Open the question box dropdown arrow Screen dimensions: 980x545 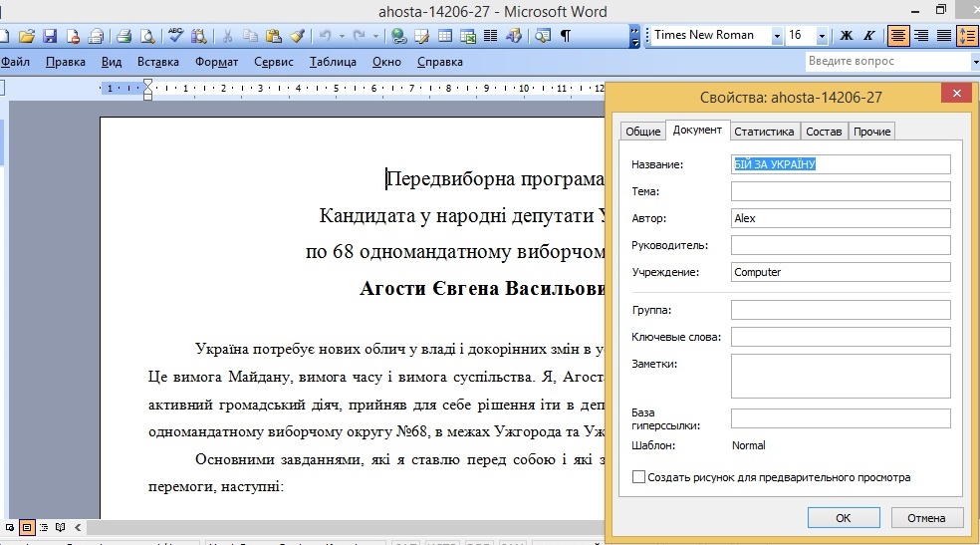pyautogui.click(x=976, y=61)
